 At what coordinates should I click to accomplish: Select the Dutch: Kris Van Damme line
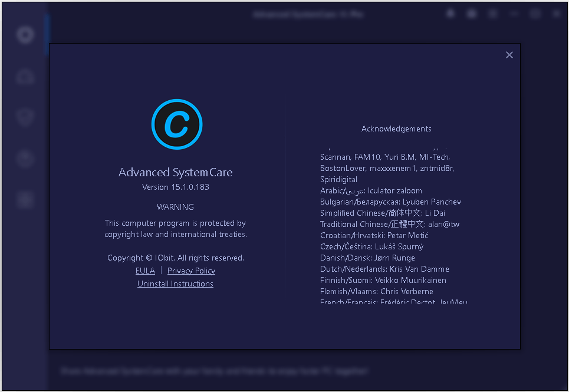(384, 269)
